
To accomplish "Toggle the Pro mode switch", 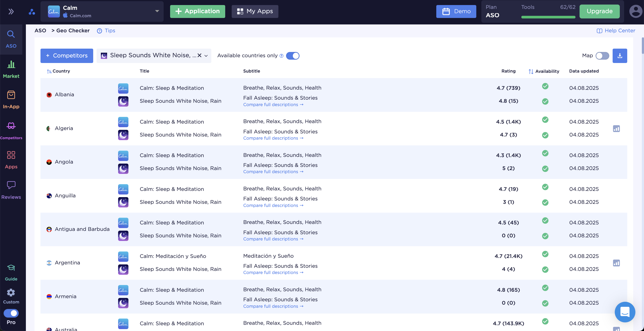I will pyautogui.click(x=11, y=313).
